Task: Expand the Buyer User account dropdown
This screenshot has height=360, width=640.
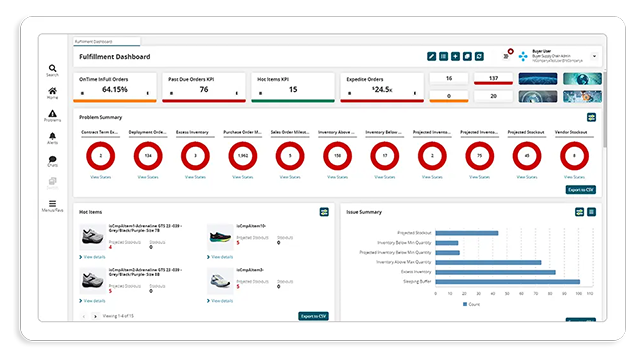Action: coord(594,56)
